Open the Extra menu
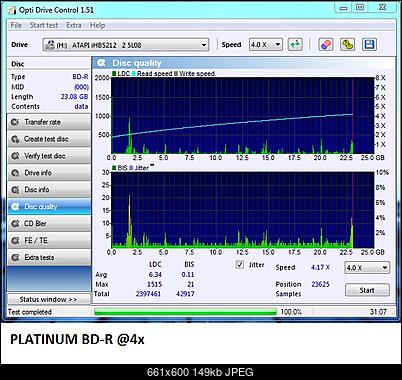 click(74, 25)
